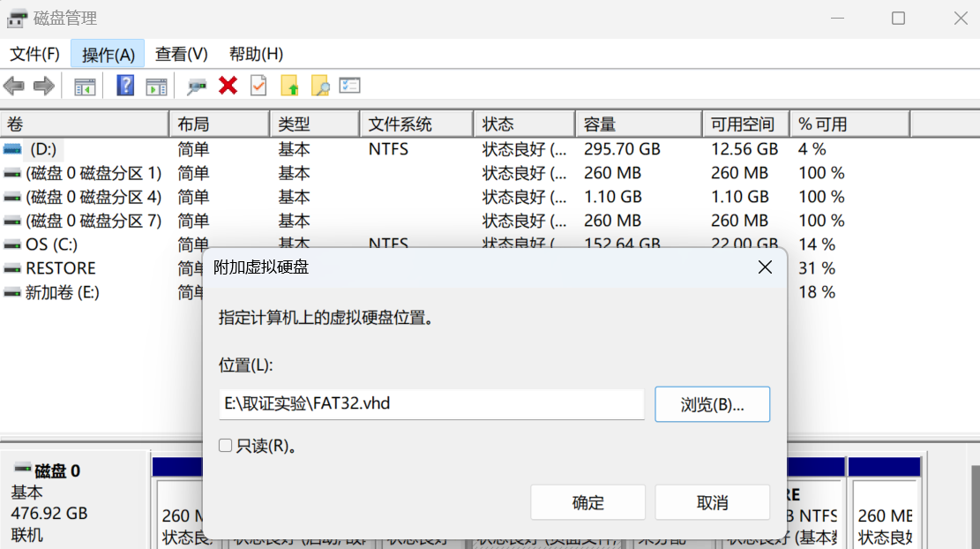The width and height of the screenshot is (980, 549).
Task: Click the folder with magnifier icon
Action: 319,86
